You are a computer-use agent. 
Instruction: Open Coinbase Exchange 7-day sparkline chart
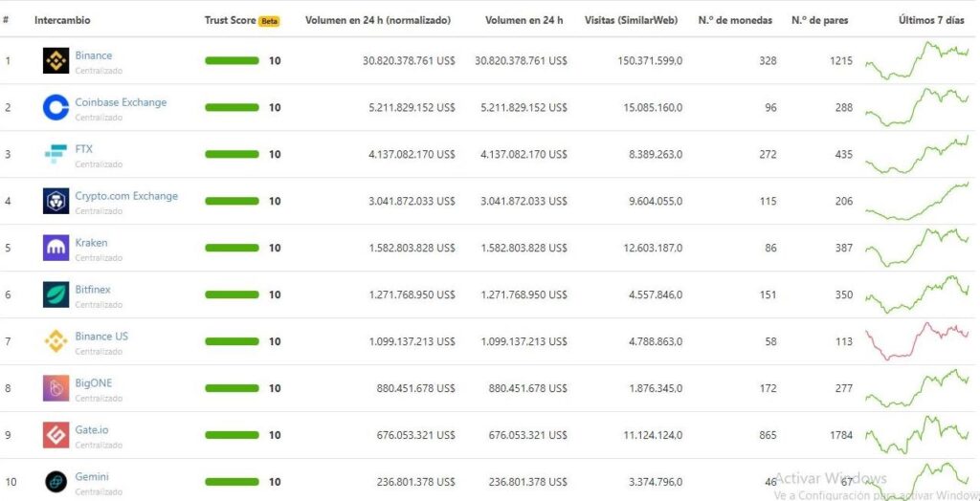point(917,107)
